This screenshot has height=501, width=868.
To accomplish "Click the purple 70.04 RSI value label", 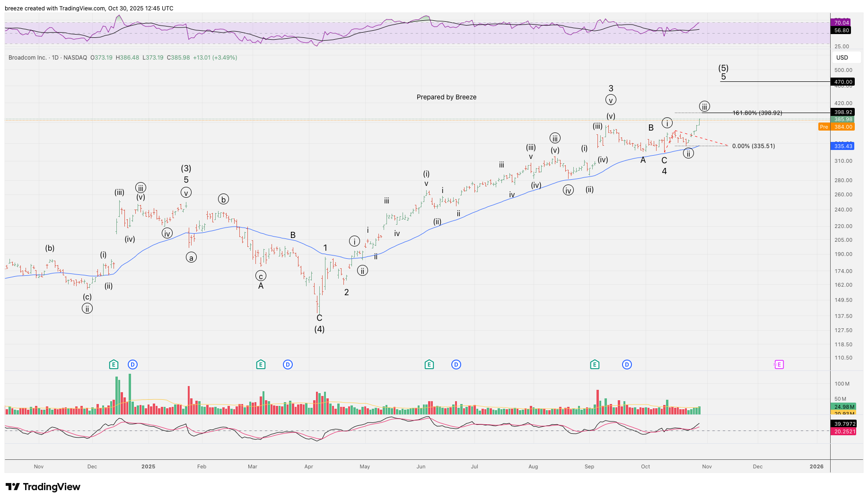I will coord(842,23).
